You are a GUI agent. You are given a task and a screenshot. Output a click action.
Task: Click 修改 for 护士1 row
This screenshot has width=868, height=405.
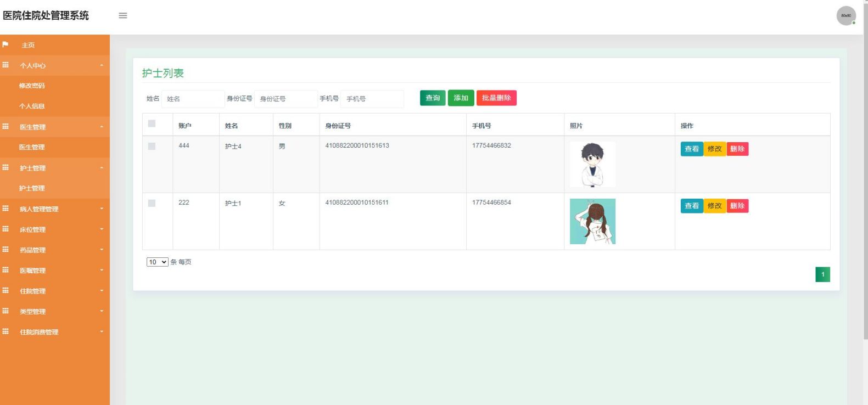[715, 206]
